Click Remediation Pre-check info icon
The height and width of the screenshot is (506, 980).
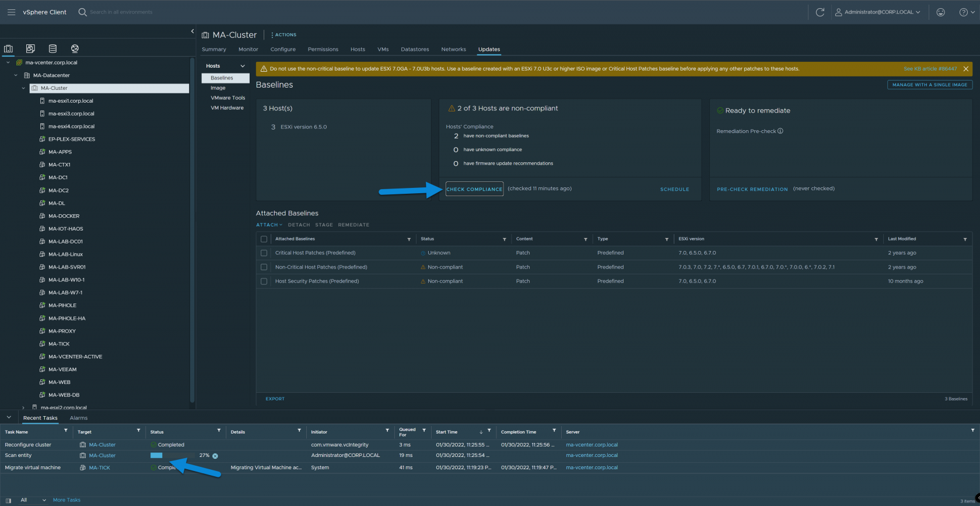[780, 131]
